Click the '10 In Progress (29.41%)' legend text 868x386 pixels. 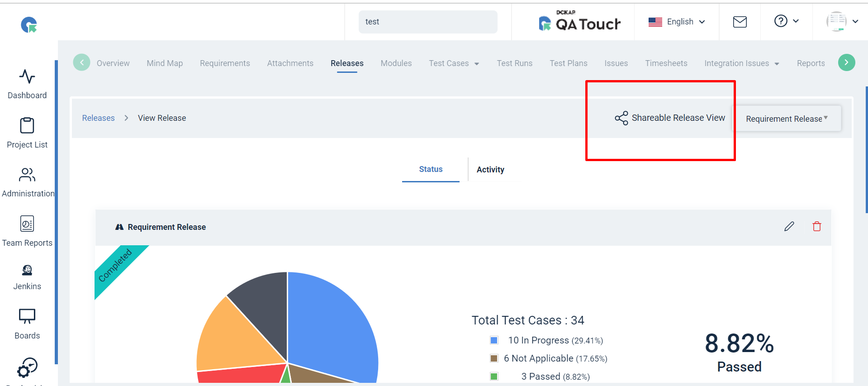pos(555,340)
